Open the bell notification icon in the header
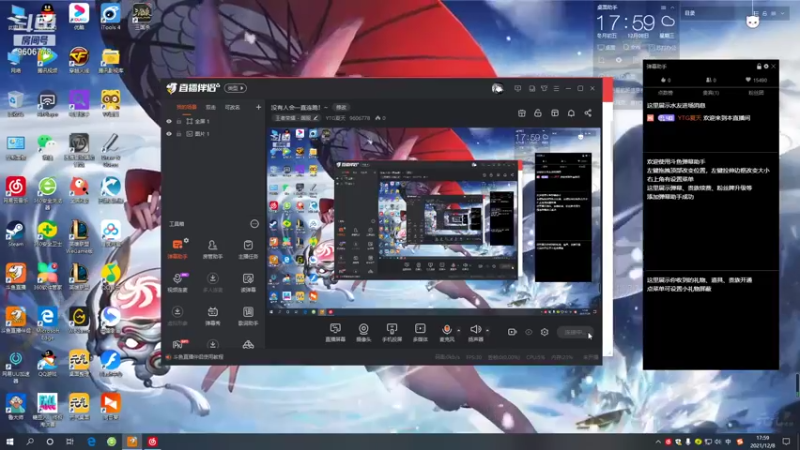Viewport: 800px width, 450px height. click(571, 113)
